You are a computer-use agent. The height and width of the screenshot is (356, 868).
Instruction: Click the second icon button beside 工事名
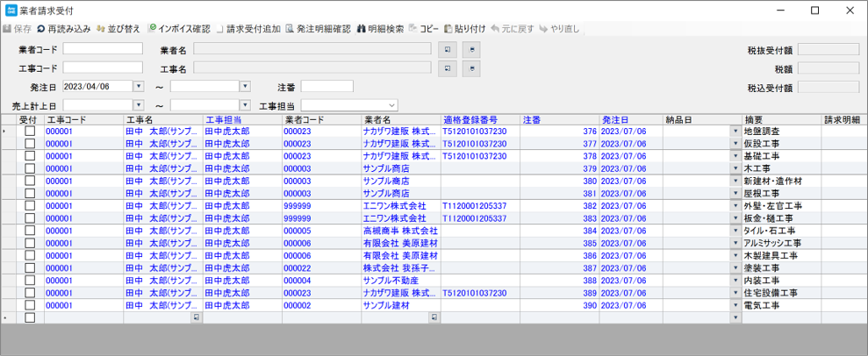pos(471,68)
